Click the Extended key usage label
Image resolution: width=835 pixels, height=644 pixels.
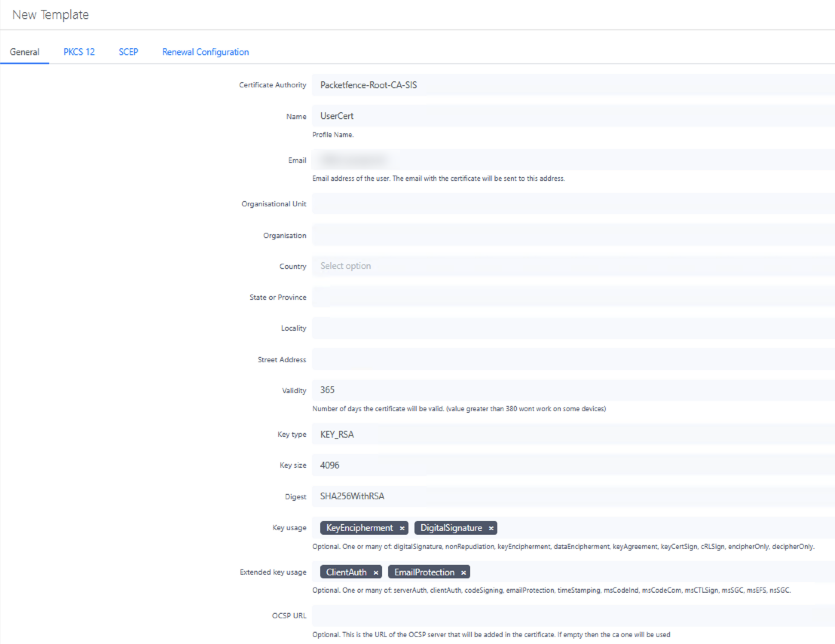pyautogui.click(x=273, y=572)
